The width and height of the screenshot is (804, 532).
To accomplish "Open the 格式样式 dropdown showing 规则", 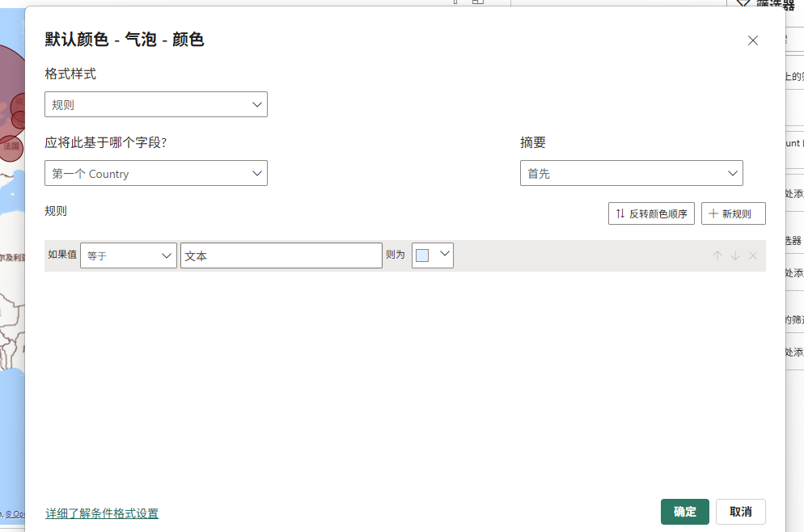I will [156, 104].
